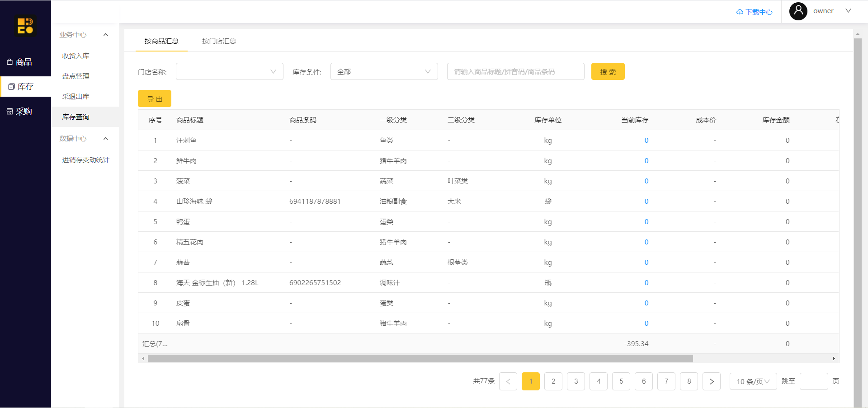868x408 pixels.
Task: Expand the owner account dropdown arrow
Action: tap(848, 11)
